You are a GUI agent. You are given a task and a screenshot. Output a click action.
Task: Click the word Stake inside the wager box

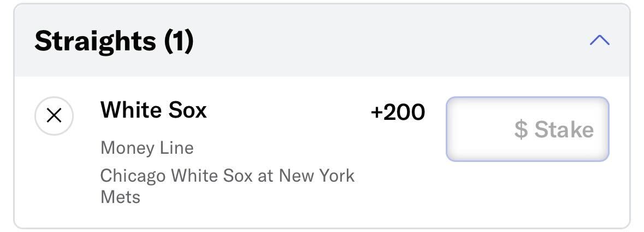coord(564,130)
